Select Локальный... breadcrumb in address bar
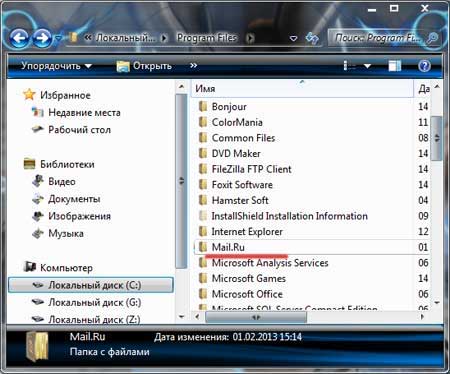The image size is (450, 374). [125, 38]
